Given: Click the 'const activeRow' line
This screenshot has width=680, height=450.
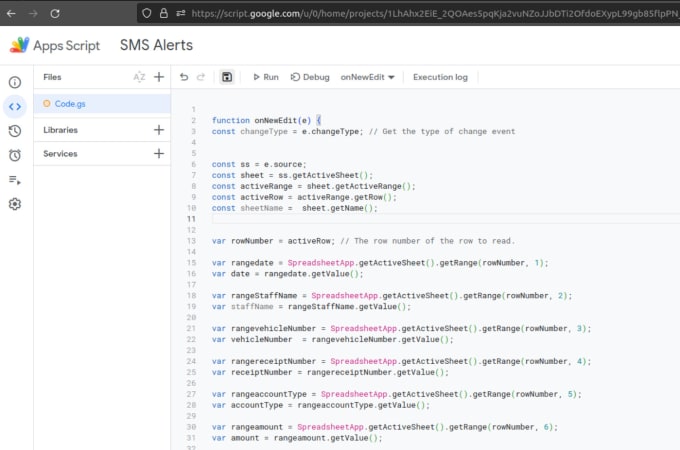Looking at the screenshot, I should point(304,197).
